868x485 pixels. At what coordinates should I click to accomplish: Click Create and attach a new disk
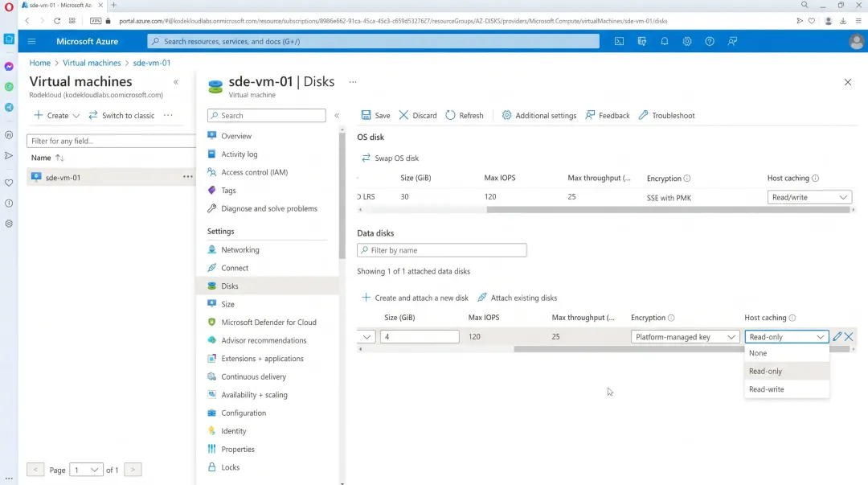pos(415,298)
